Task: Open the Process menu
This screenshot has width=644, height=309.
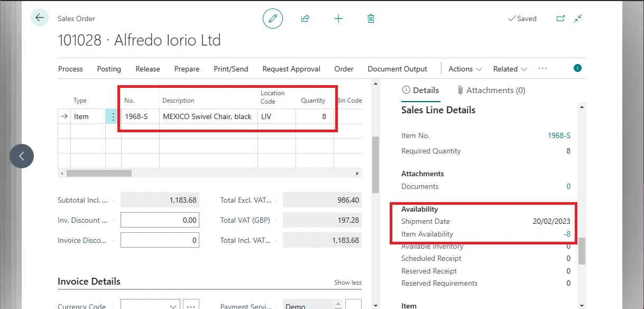Action: tap(71, 69)
